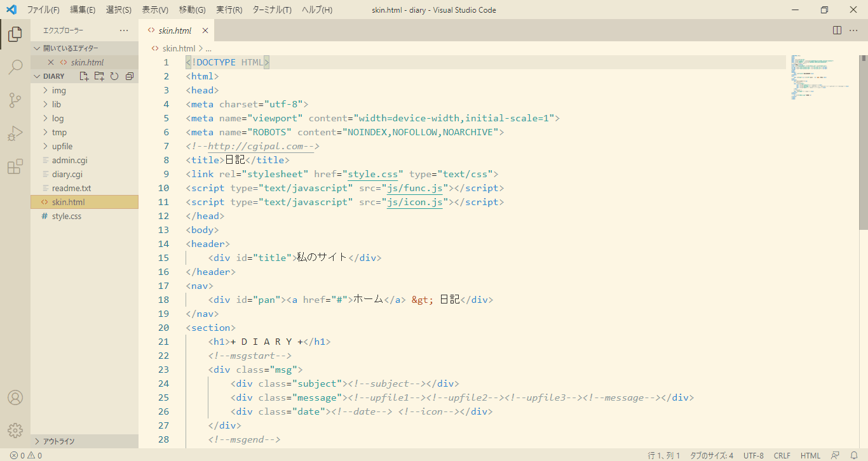
Task: Click skin.html in the breadcrumb bar
Action: pos(179,48)
